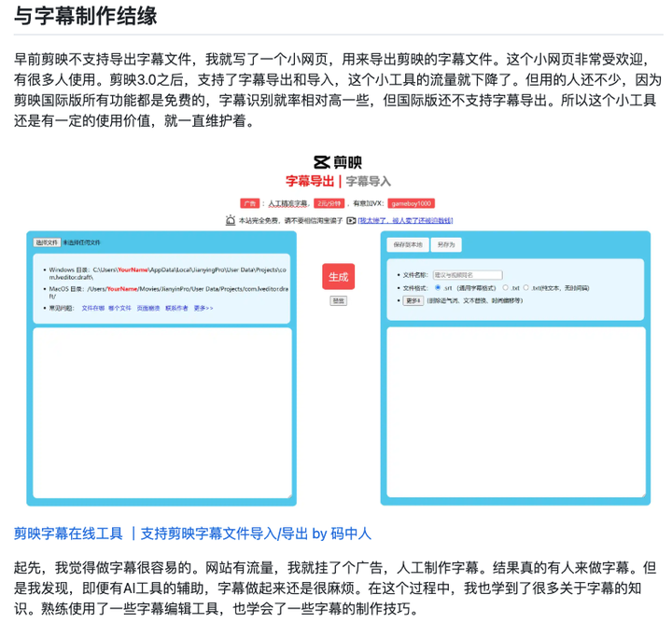The width and height of the screenshot is (672, 623).
Task: Click the 选择文件 file chooser button
Action: [47, 242]
